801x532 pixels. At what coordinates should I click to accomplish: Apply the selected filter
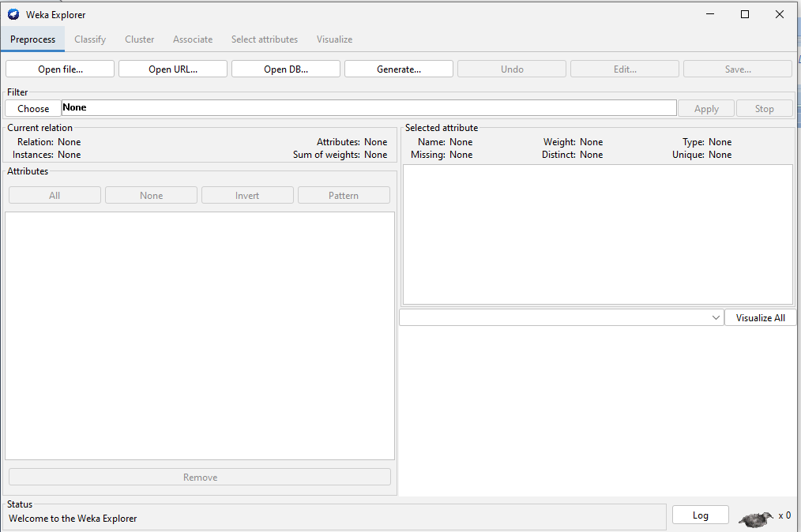(x=706, y=108)
